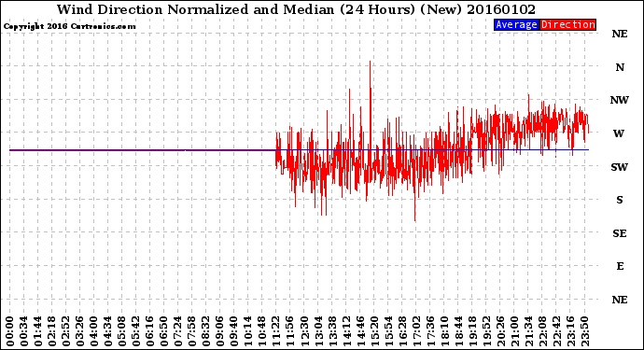
Task: Click the 19:18 time axis label
Action: 472,331
